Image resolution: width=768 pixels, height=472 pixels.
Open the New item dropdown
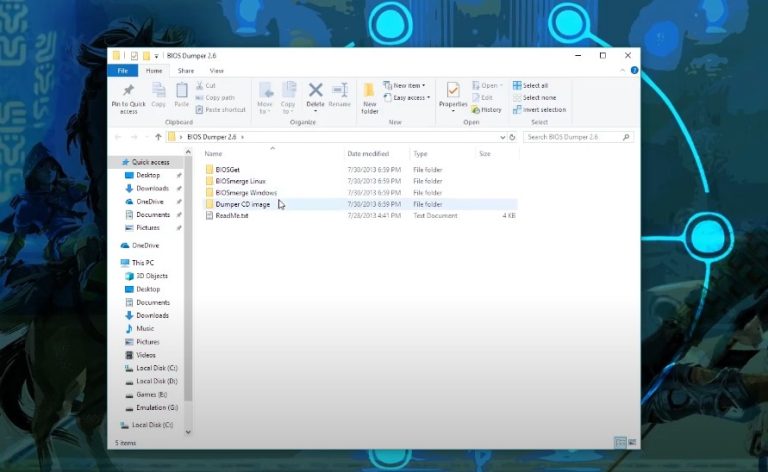coord(404,85)
